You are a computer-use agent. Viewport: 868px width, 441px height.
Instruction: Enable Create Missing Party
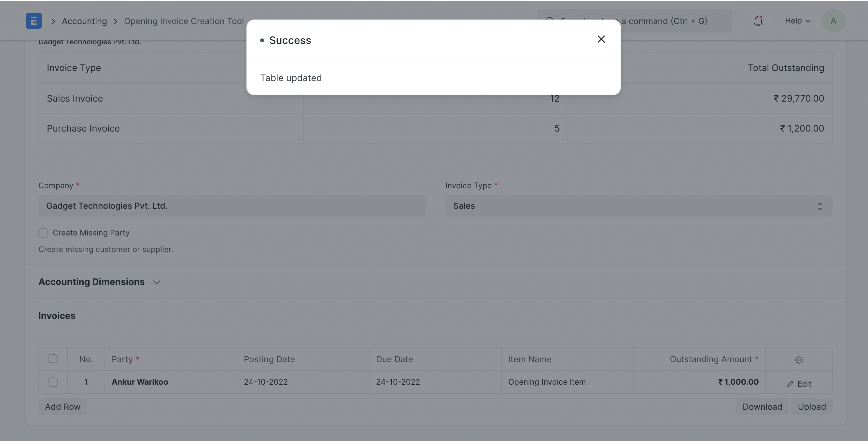[x=43, y=233]
